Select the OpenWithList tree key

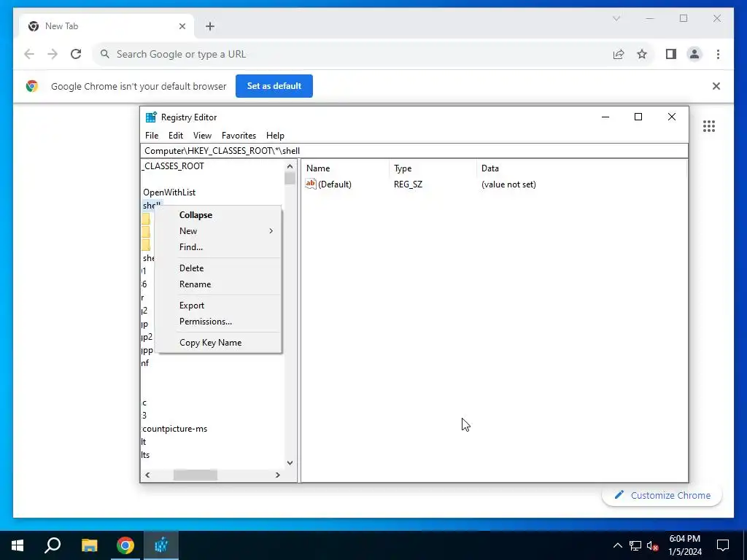169,192
